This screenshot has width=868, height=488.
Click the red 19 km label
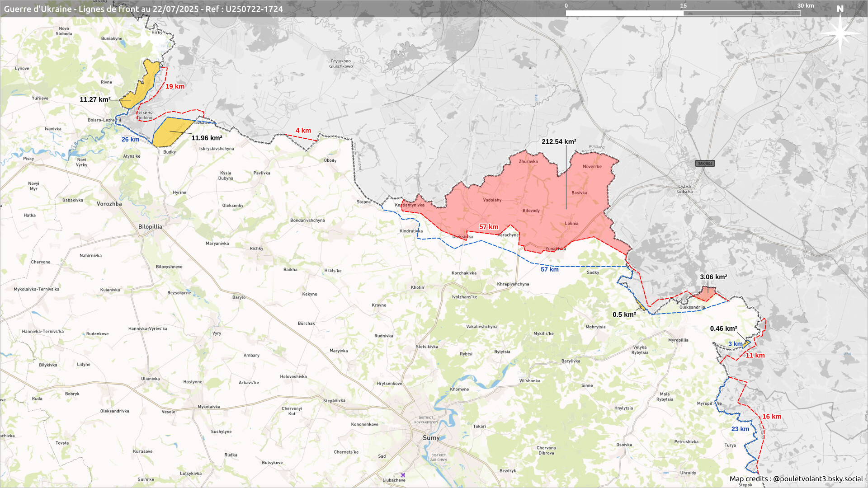point(175,86)
